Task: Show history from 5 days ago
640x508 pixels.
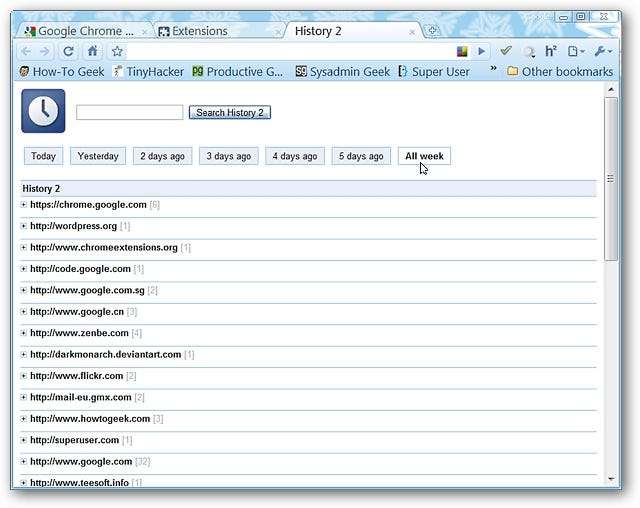Action: [x=361, y=156]
